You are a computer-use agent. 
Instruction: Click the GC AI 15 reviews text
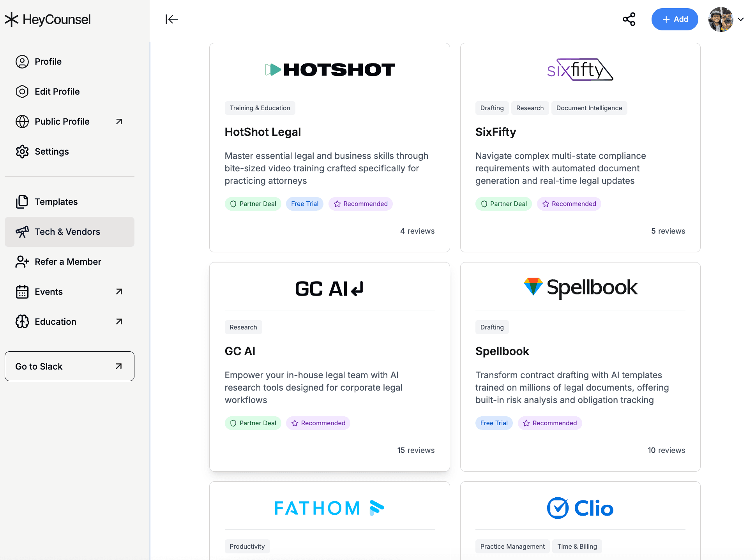coord(415,450)
